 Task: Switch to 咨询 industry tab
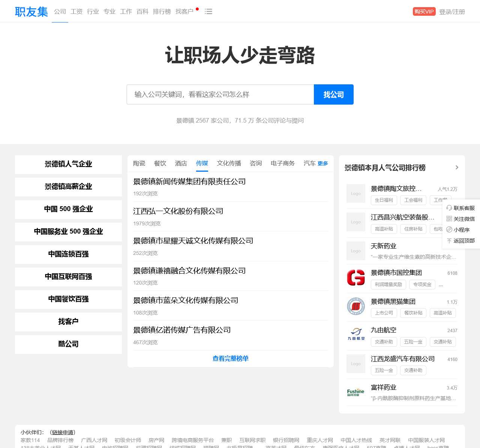click(256, 163)
